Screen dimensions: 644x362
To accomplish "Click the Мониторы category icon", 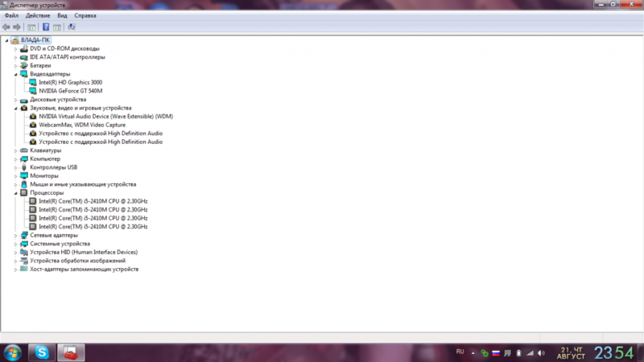I will point(24,176).
